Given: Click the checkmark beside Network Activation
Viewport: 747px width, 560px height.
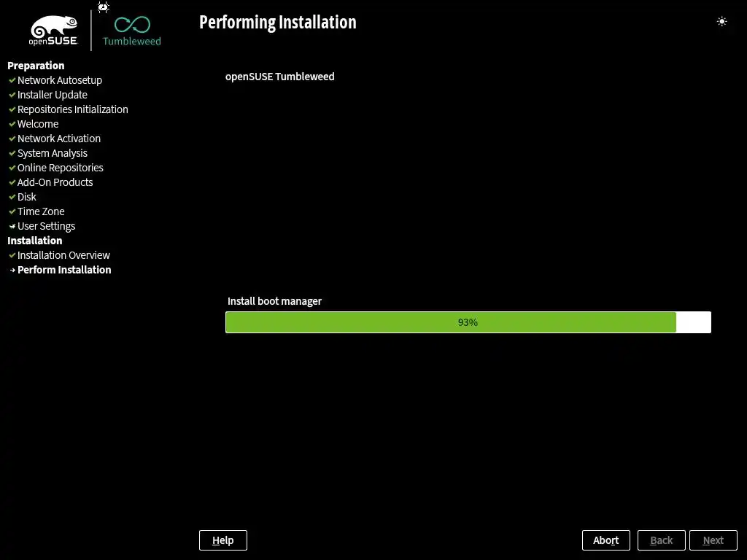Looking at the screenshot, I should [12, 139].
